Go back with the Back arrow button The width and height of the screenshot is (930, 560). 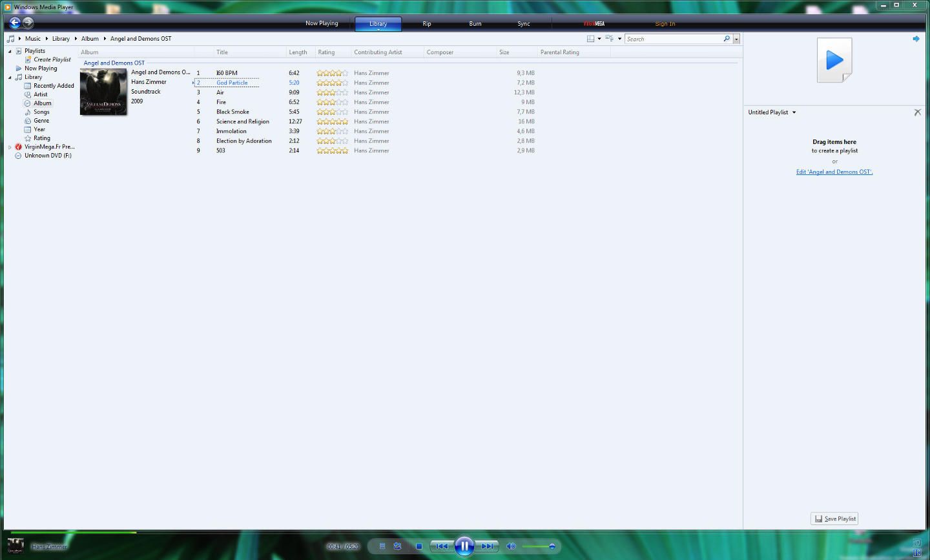tap(15, 23)
